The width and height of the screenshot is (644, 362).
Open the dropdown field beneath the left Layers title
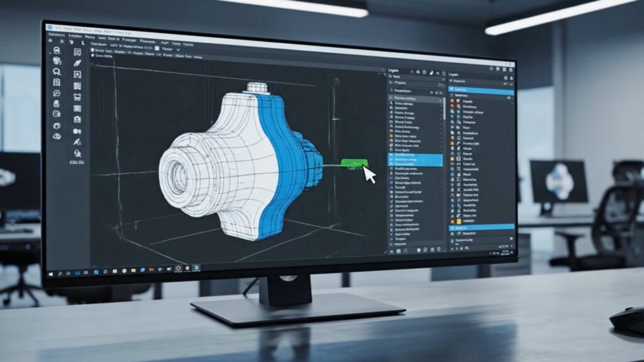(x=415, y=83)
